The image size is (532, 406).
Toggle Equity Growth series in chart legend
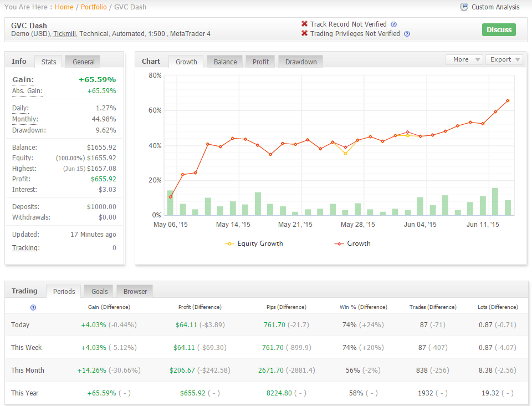point(254,243)
